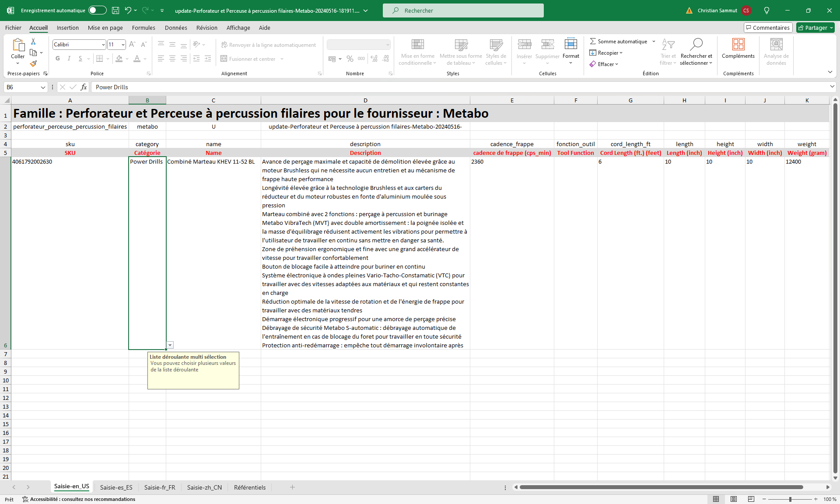Open the Formules ribbon tab
Viewport: 840px width, 504px height.
[143, 28]
